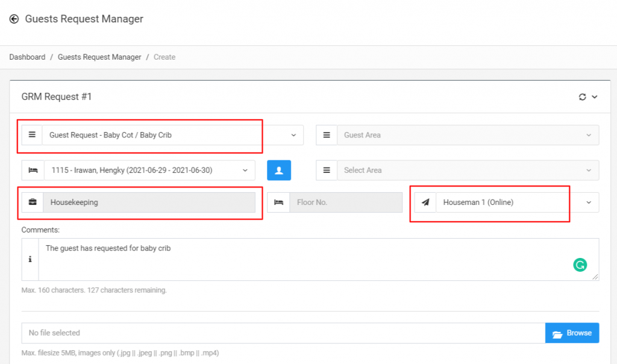The image size is (617, 364).
Task: Collapse the GRM Request #1 panel chevron
Action: (x=595, y=97)
